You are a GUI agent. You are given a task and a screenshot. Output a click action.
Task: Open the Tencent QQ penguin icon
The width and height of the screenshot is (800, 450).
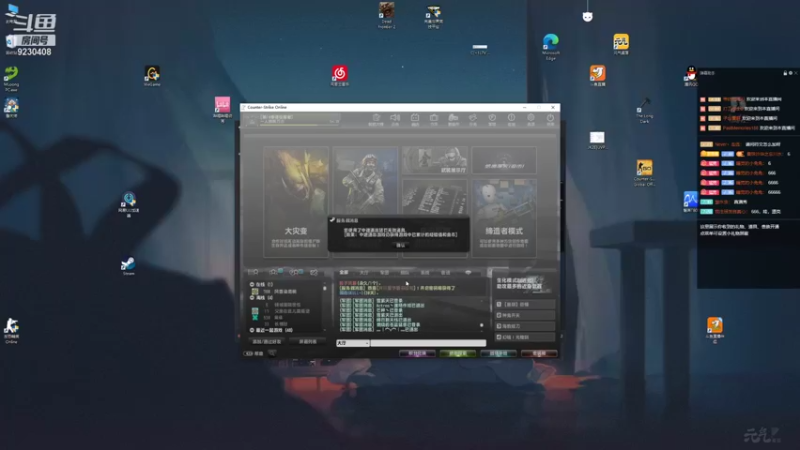(x=691, y=73)
